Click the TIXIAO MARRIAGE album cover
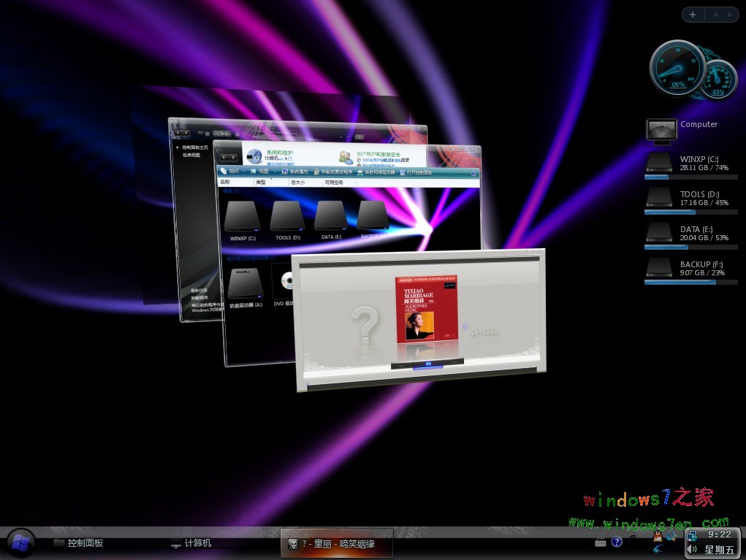 (x=426, y=308)
